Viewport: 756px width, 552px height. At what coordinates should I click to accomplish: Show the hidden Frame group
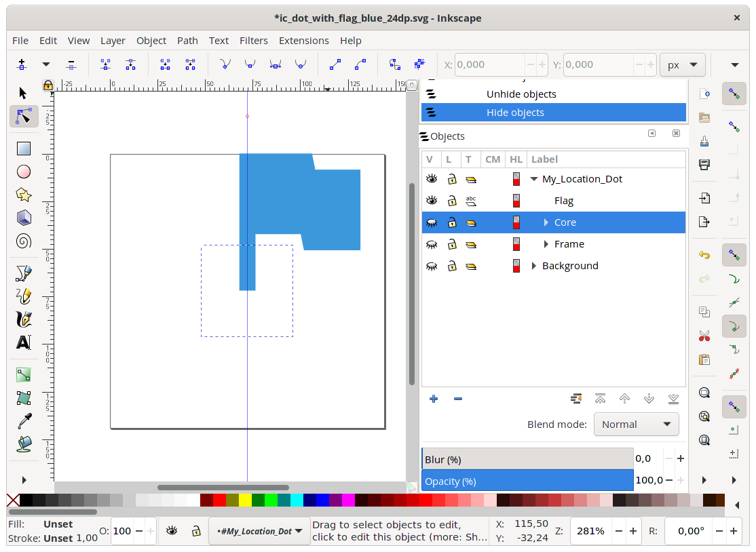tap(432, 244)
